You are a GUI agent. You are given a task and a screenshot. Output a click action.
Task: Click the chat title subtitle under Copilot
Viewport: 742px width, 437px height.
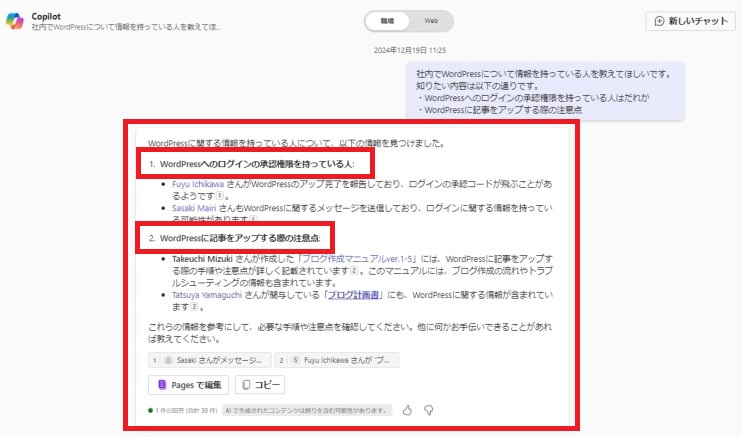(x=126, y=27)
